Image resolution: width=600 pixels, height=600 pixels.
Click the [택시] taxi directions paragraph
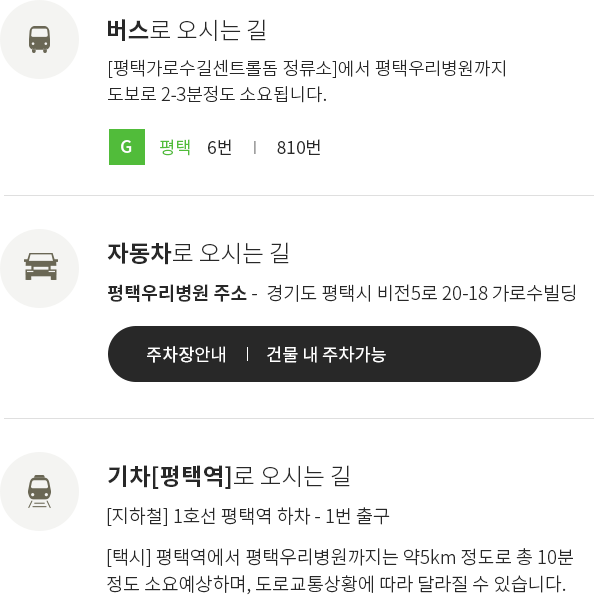(340, 570)
